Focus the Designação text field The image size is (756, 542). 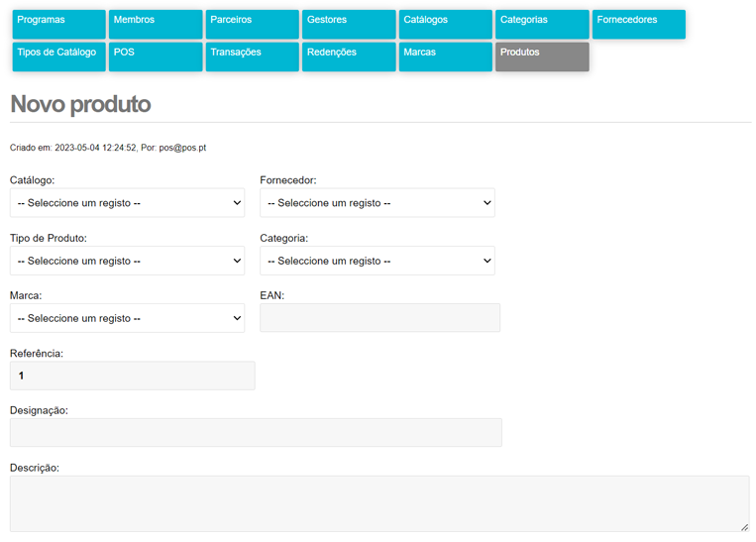point(256,433)
